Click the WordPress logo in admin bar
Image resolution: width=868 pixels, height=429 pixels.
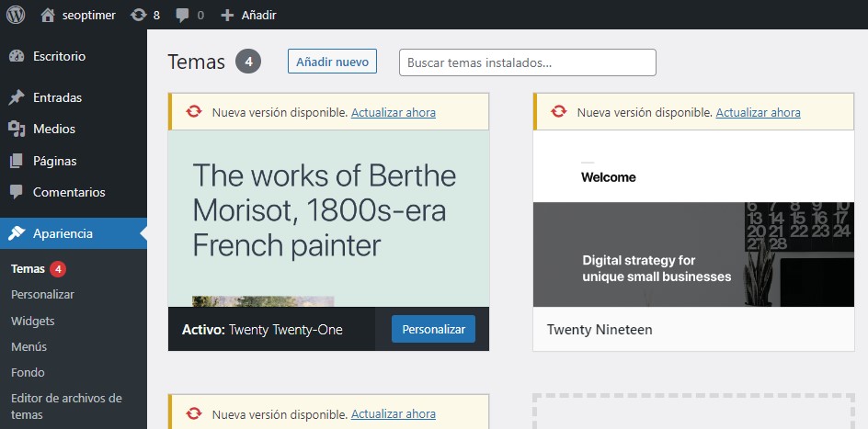point(17,15)
